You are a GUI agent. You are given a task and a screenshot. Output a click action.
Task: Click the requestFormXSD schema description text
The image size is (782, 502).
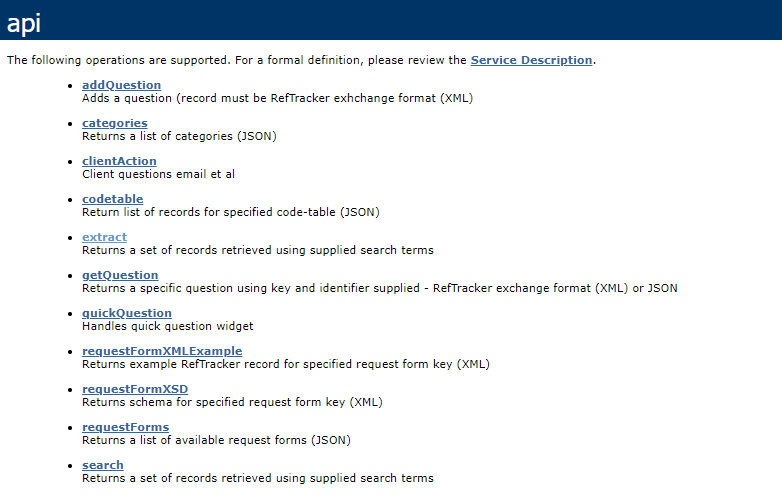tap(232, 402)
